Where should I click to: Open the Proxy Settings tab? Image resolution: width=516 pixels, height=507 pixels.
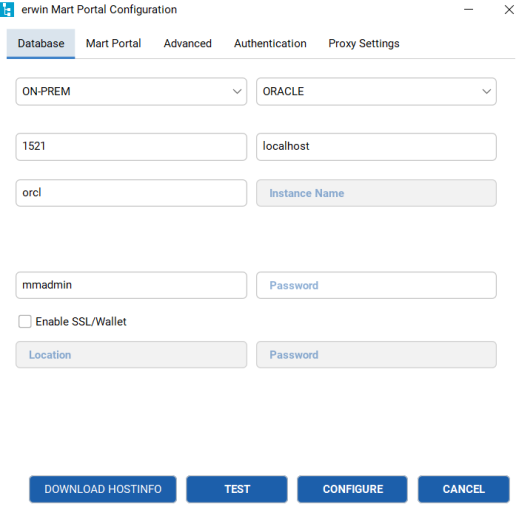tap(364, 44)
